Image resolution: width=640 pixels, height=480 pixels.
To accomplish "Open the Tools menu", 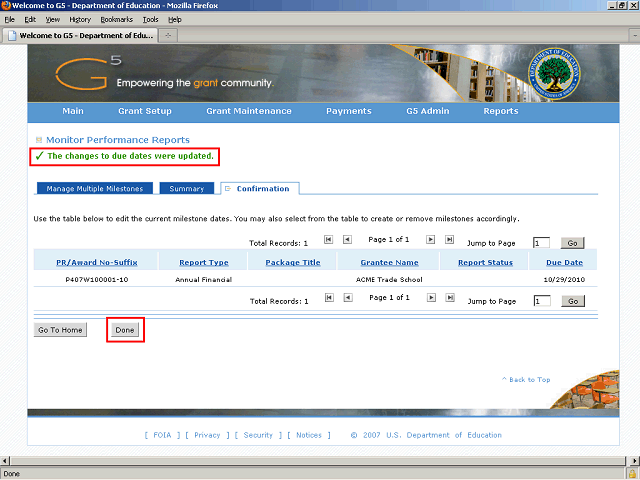I will coord(150,20).
